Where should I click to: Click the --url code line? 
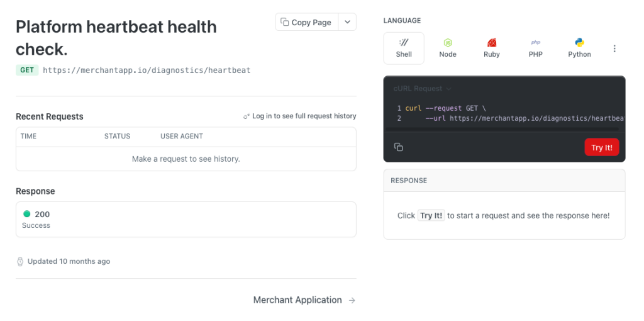tap(525, 118)
